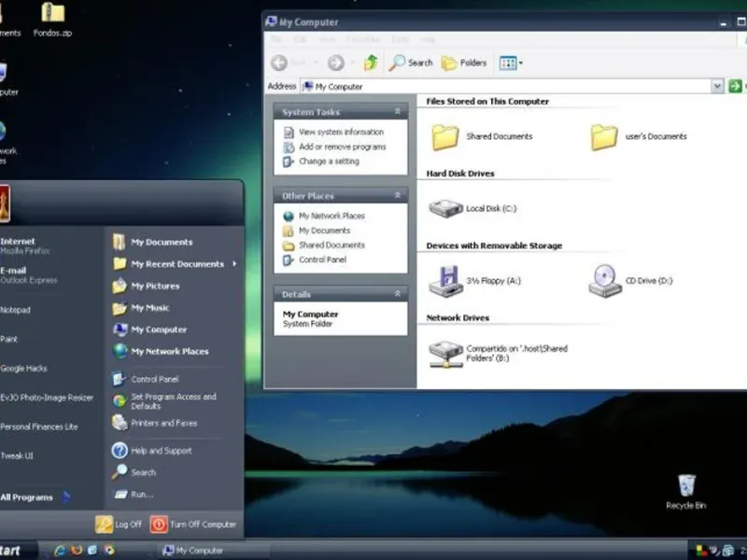Select the Local Disk (C:) drive
The height and width of the screenshot is (560, 747).
[x=446, y=208]
